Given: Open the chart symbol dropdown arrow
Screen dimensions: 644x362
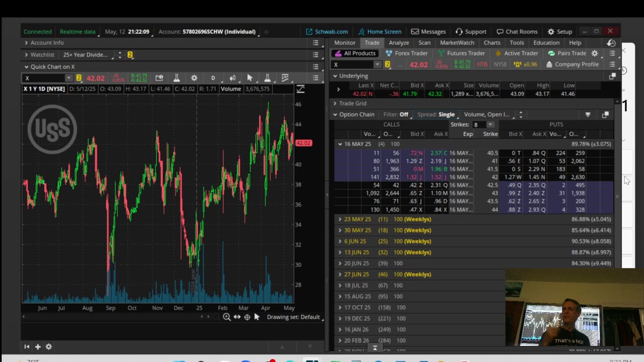Looking at the screenshot, I should [69, 78].
